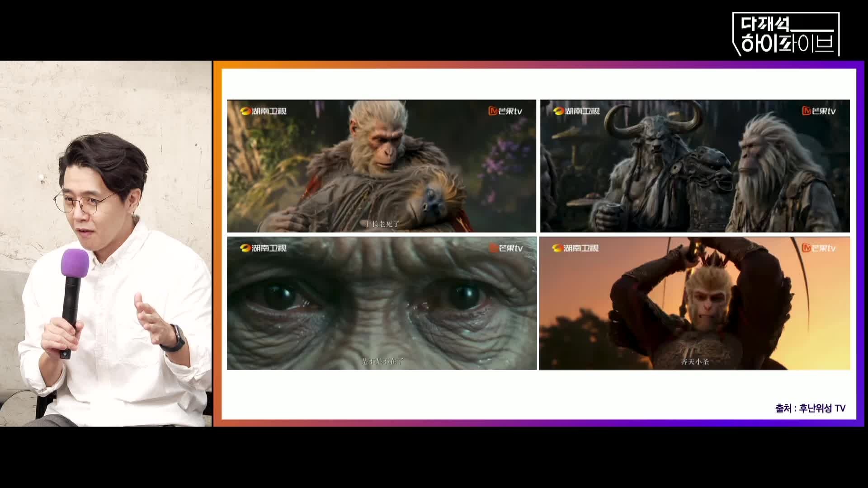Click the Mango TV logo in top-right image
The image size is (868, 488).
[819, 111]
